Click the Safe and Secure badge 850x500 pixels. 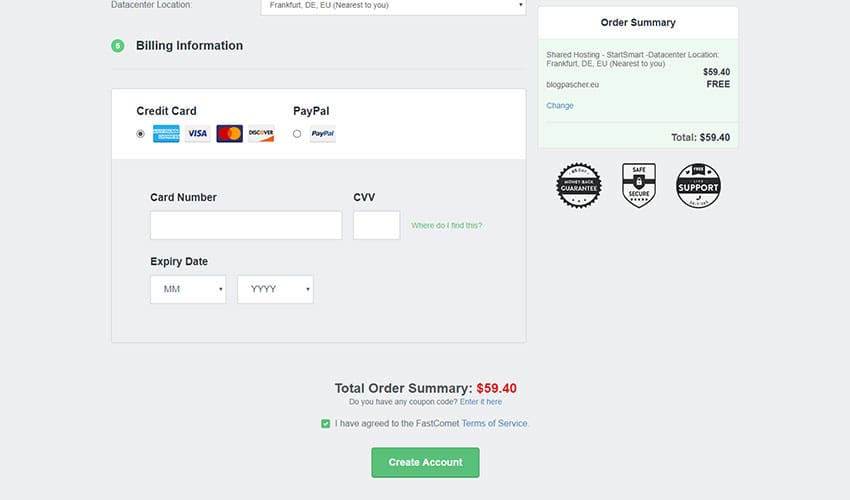pos(639,186)
